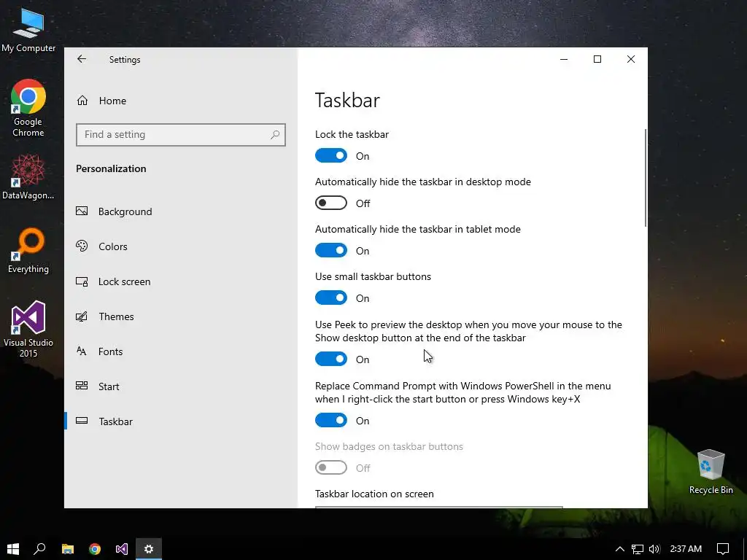Show hidden system tray icons
747x560 pixels.
point(620,549)
